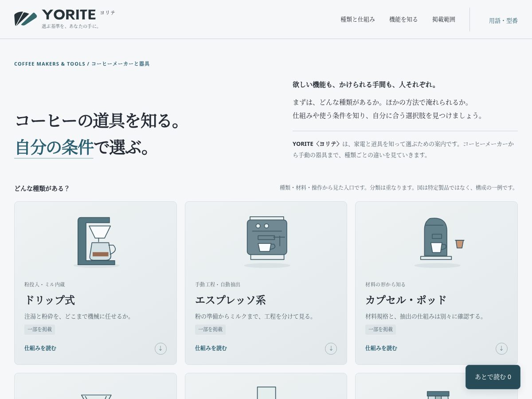
Task: Open the 機能を知る navigation item
Action: [403, 20]
